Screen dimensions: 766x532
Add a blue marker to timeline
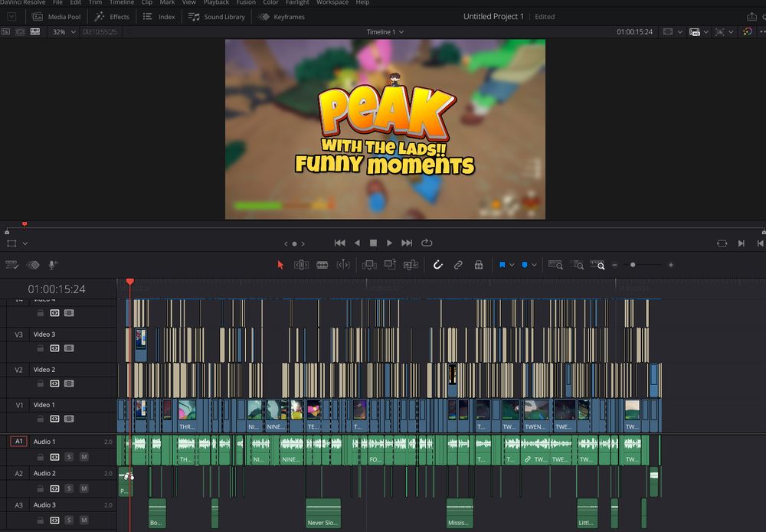[525, 265]
